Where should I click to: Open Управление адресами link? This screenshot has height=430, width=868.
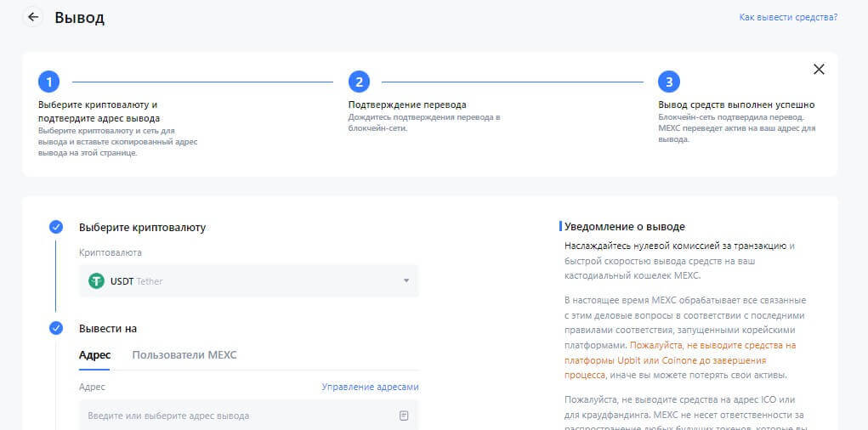(370, 387)
